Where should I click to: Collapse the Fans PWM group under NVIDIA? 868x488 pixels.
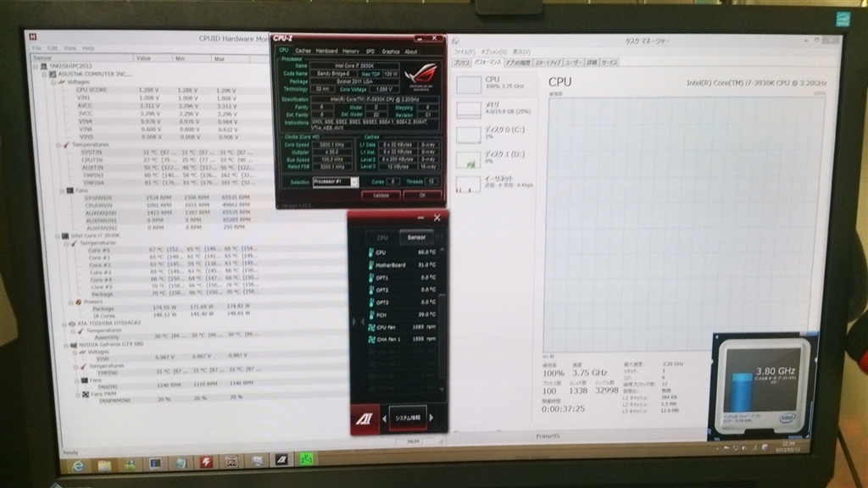pos(77,395)
